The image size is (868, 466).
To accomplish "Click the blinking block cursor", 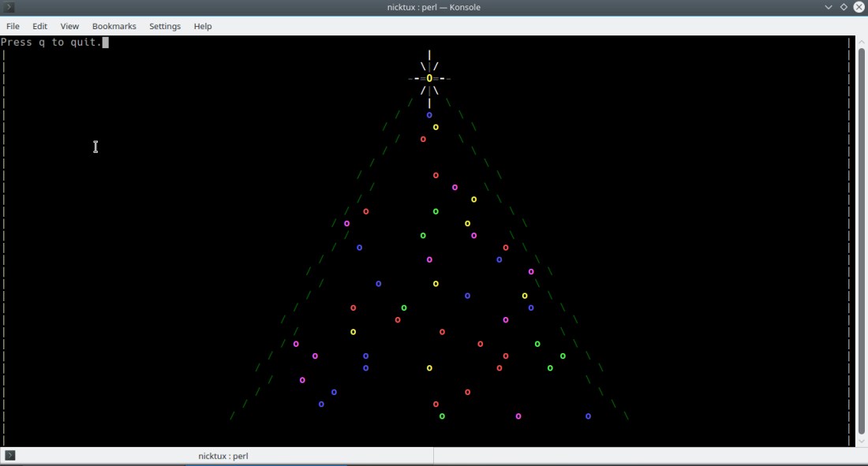I will [x=106, y=42].
